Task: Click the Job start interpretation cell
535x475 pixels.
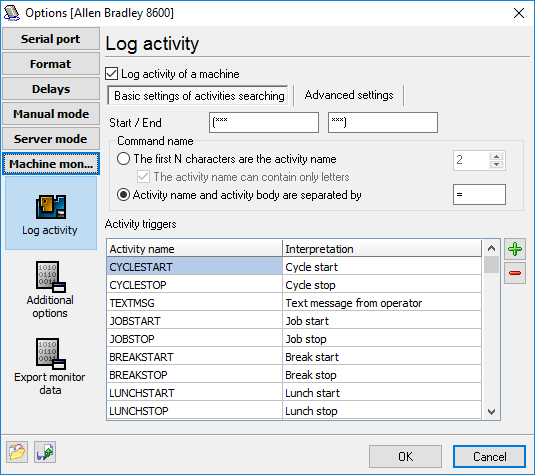Action: pyautogui.click(x=382, y=321)
